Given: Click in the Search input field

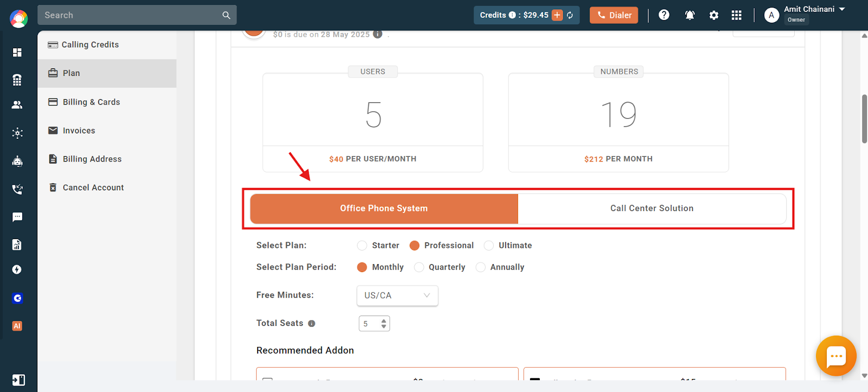Looking at the screenshot, I should click(x=130, y=15).
